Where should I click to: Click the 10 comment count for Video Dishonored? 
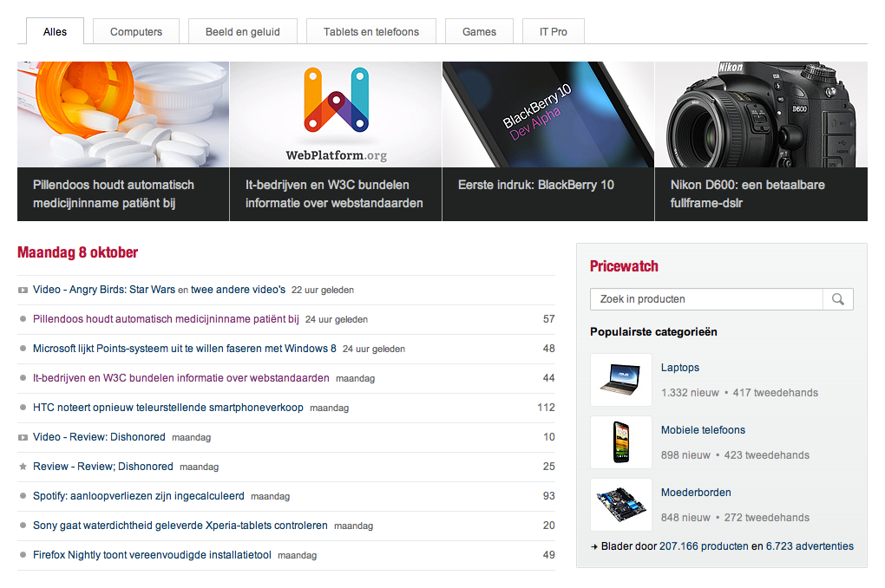[x=549, y=437]
